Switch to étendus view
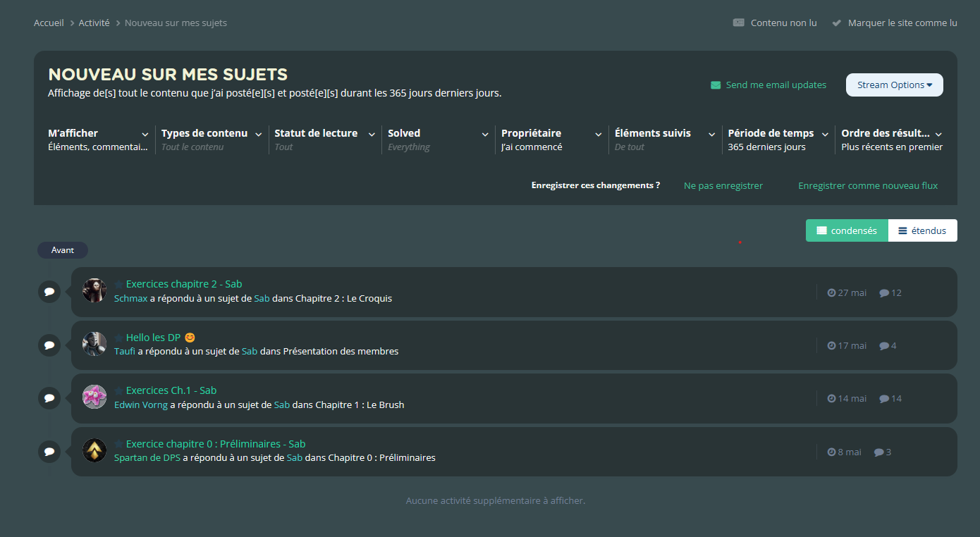This screenshot has width=980, height=537. (x=922, y=230)
